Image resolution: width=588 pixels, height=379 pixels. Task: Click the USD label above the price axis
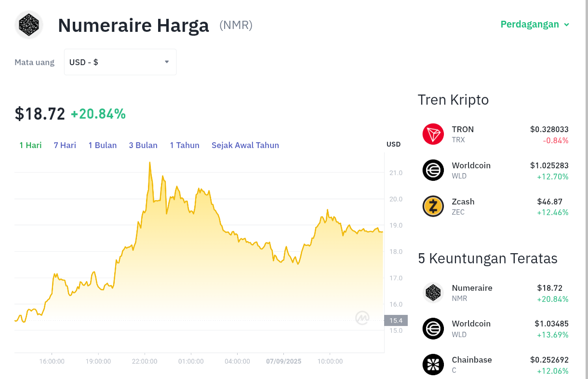coord(393,144)
